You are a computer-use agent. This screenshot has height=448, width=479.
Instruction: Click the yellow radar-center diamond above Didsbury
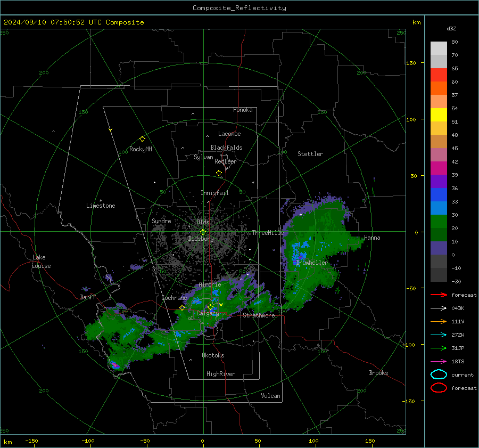click(203, 232)
